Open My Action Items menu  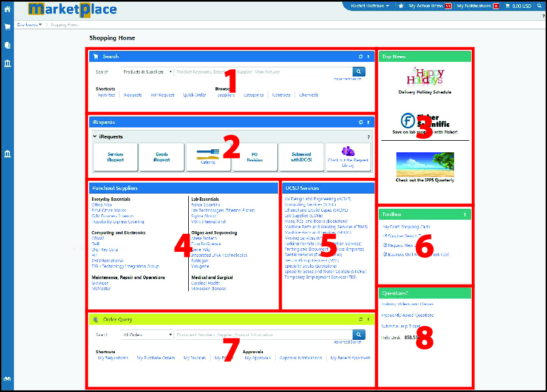[426, 6]
